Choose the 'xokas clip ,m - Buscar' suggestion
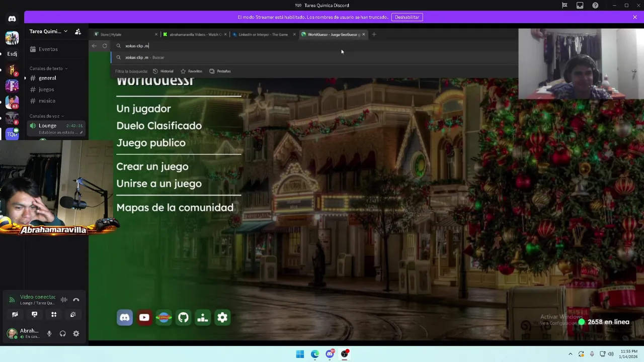 pos(314,57)
